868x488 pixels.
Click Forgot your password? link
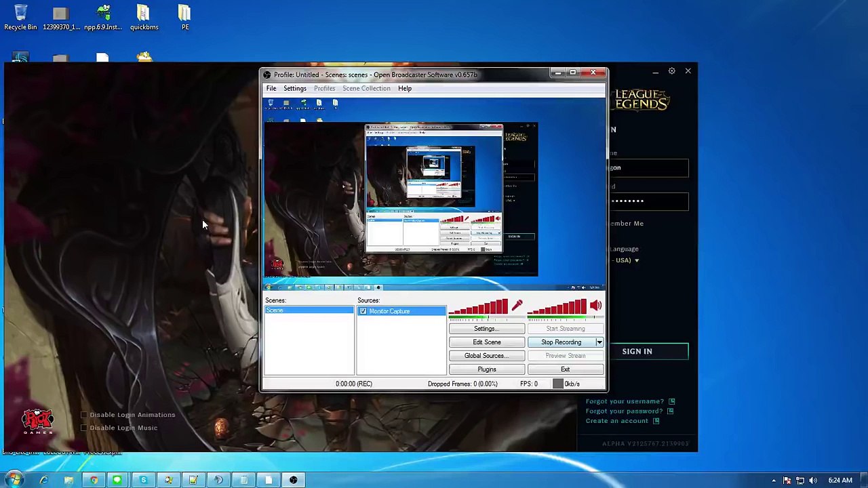click(624, 411)
